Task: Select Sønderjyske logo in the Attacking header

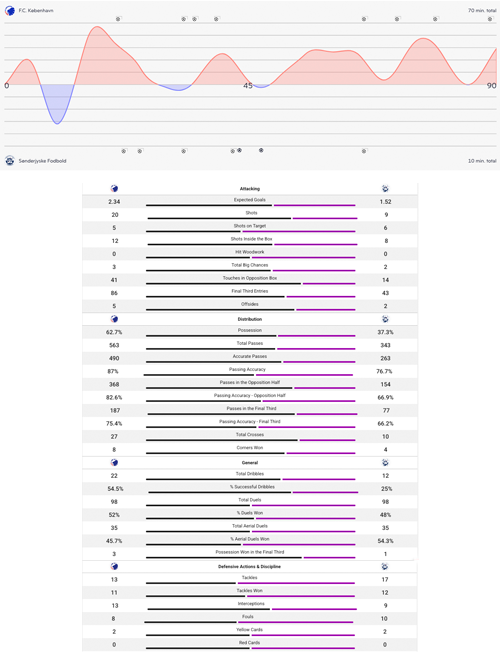Action: [x=385, y=189]
